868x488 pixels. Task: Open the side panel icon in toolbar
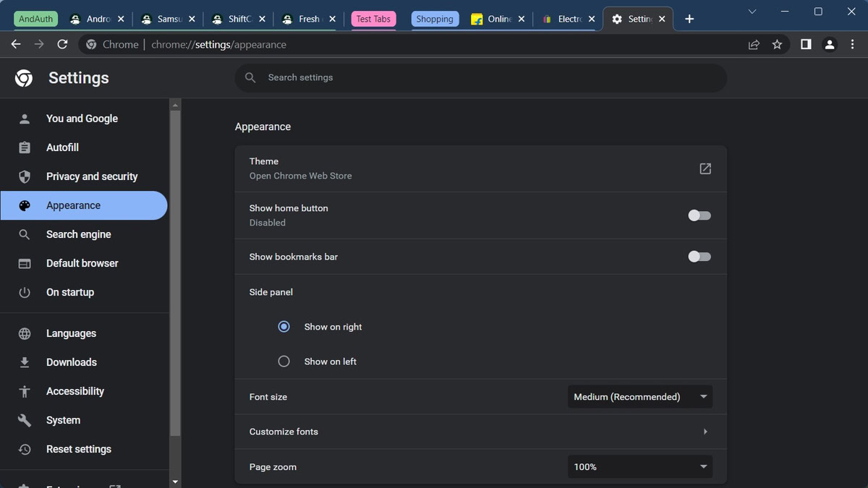tap(806, 44)
